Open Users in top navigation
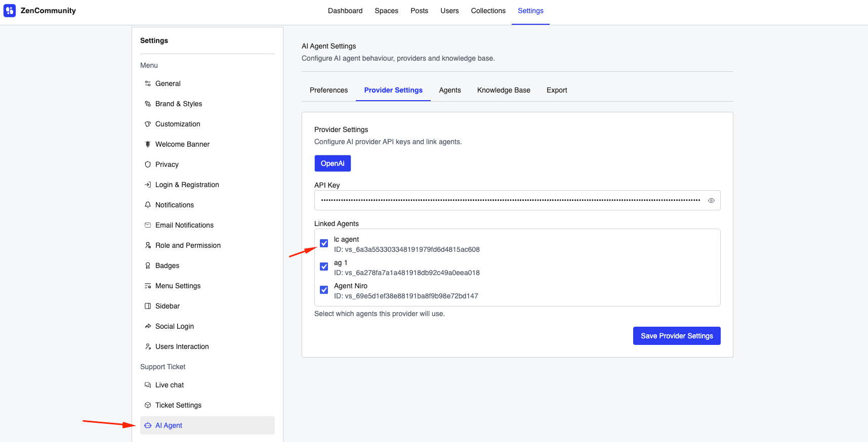 (449, 11)
